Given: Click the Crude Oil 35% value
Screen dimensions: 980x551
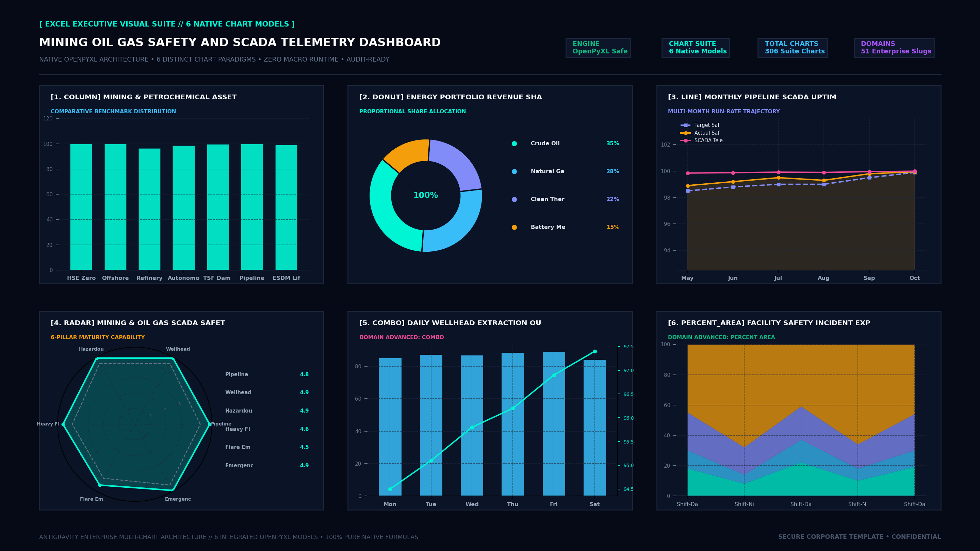Looking at the screenshot, I should point(612,144).
